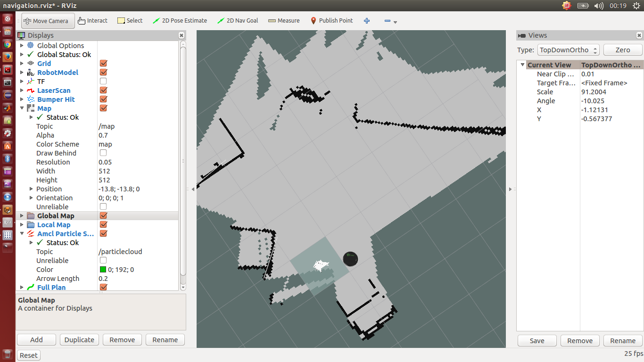Open the sound volume indicator
Image resolution: width=644 pixels, height=362 pixels.
599,6
